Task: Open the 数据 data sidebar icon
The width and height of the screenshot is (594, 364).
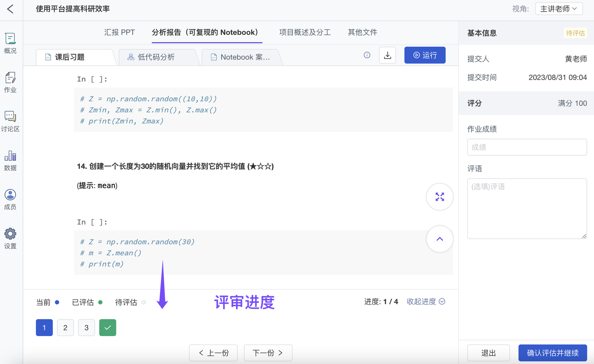Action: coord(10,161)
